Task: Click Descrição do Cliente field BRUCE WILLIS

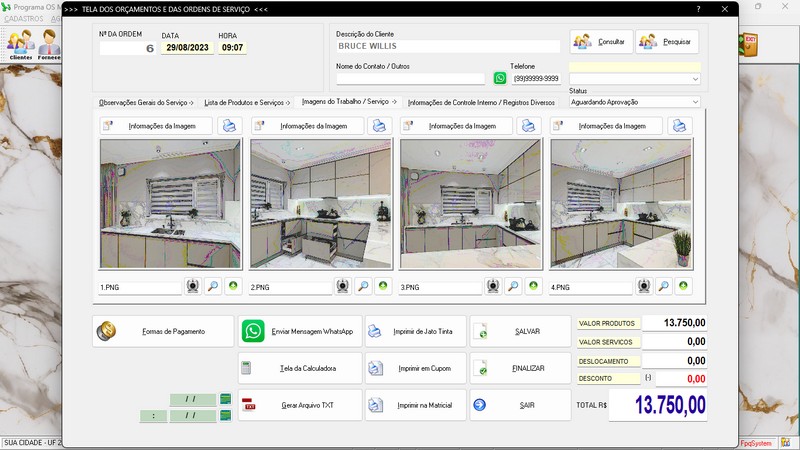Action: click(448, 46)
